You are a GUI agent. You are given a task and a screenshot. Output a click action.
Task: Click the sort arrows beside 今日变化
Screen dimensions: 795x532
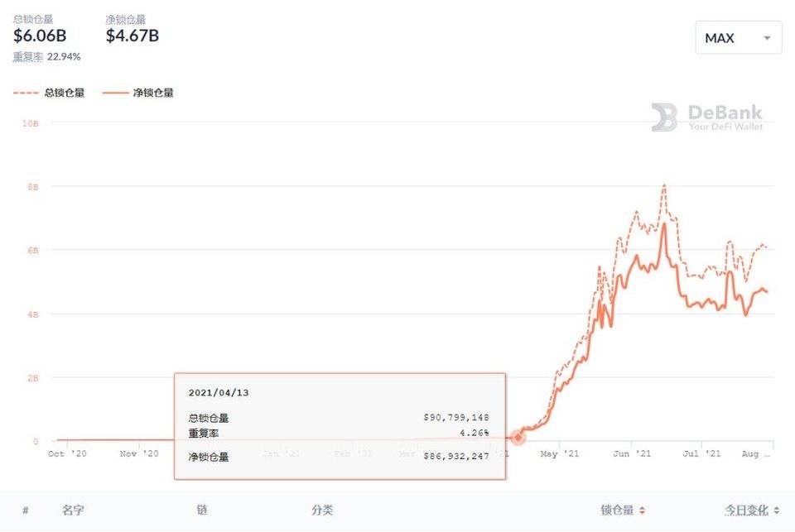click(x=776, y=510)
